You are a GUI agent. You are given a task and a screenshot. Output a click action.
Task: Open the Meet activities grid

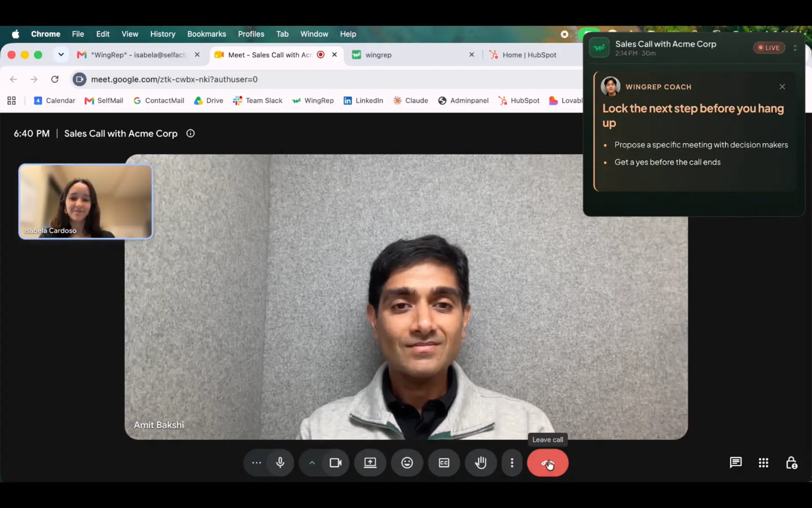(x=763, y=463)
